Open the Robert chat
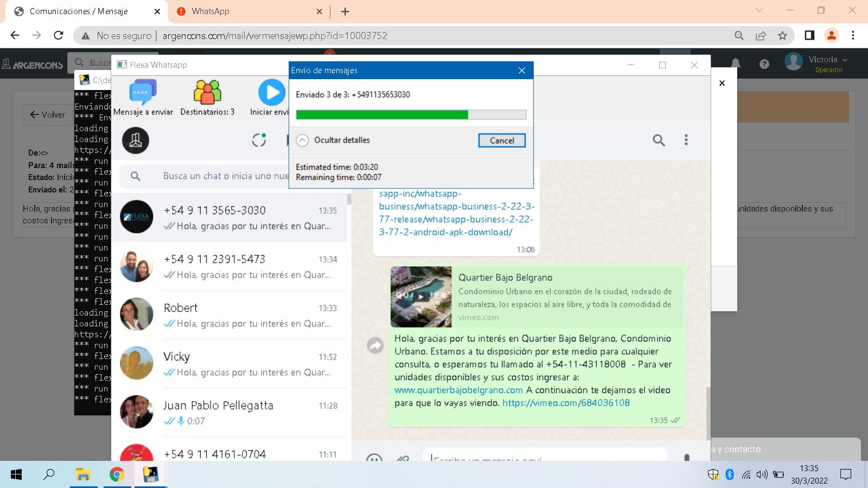The height and width of the screenshot is (488, 868). (229, 315)
